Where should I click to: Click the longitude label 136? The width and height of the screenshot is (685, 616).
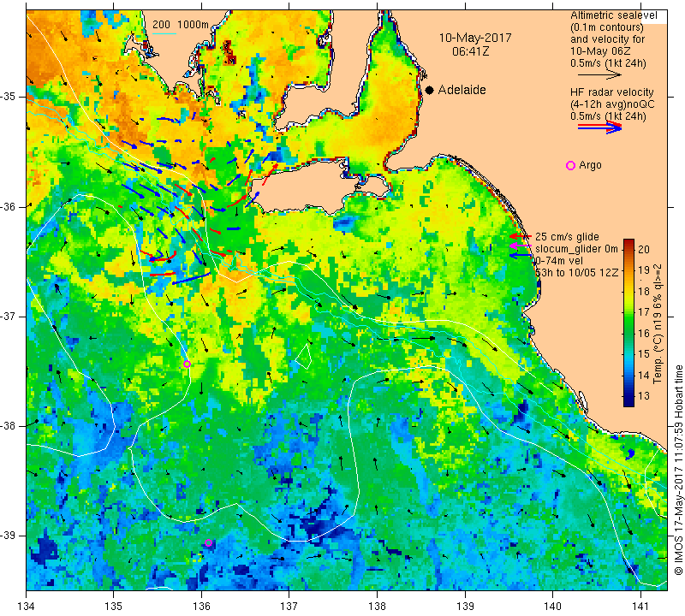click(x=201, y=606)
